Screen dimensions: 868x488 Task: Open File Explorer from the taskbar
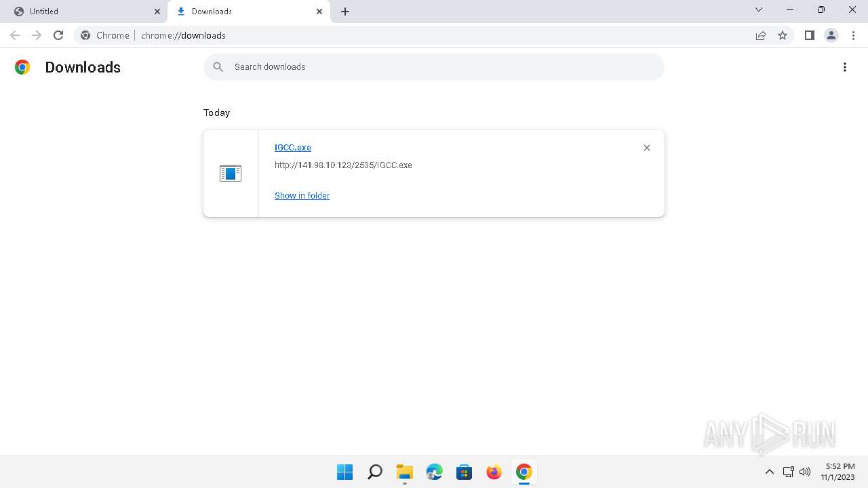click(x=404, y=472)
